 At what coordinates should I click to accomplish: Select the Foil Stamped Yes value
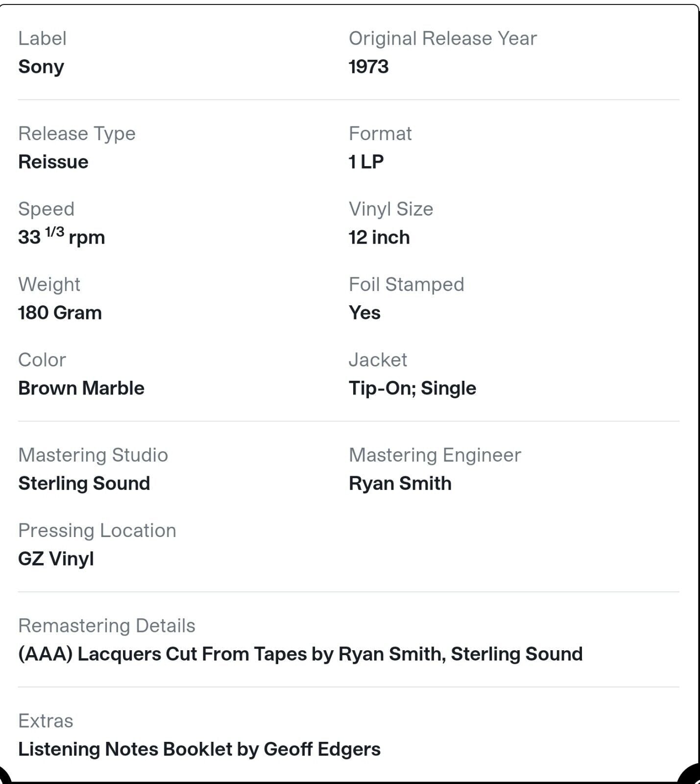coord(364,313)
